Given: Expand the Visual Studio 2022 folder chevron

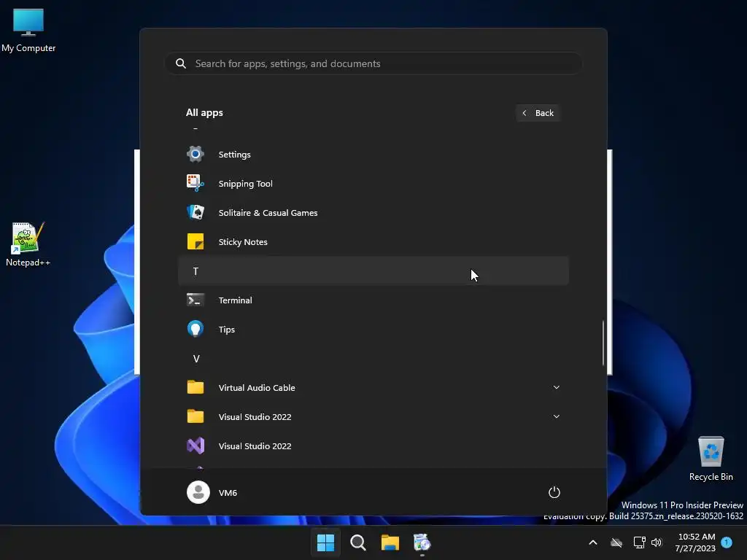Looking at the screenshot, I should tap(557, 416).
